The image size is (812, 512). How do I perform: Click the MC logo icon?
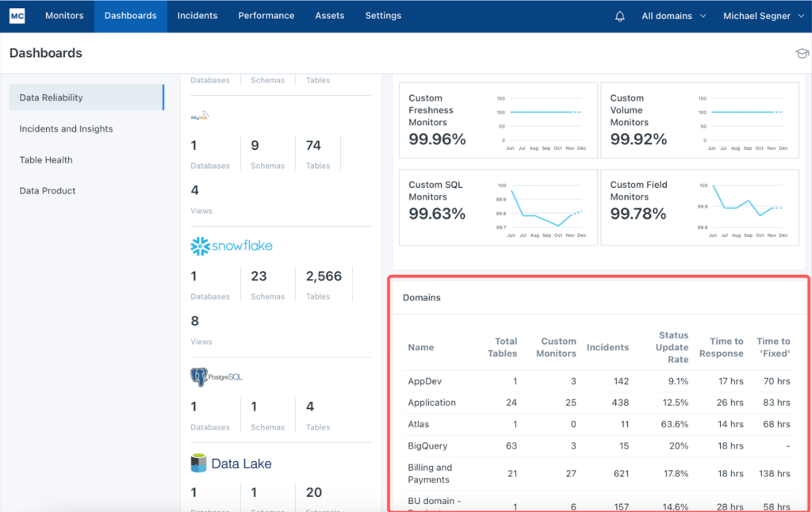coord(17,16)
